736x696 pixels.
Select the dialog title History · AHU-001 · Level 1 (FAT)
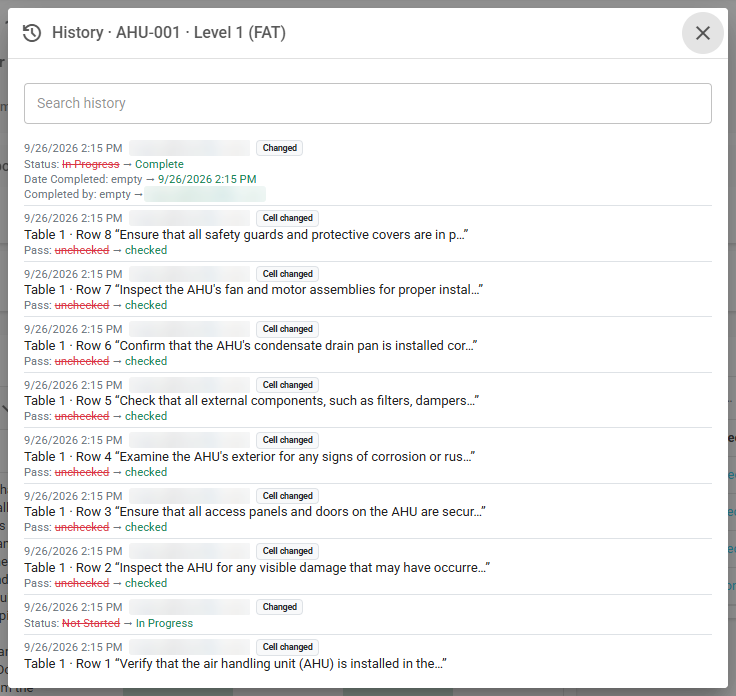[x=169, y=33]
